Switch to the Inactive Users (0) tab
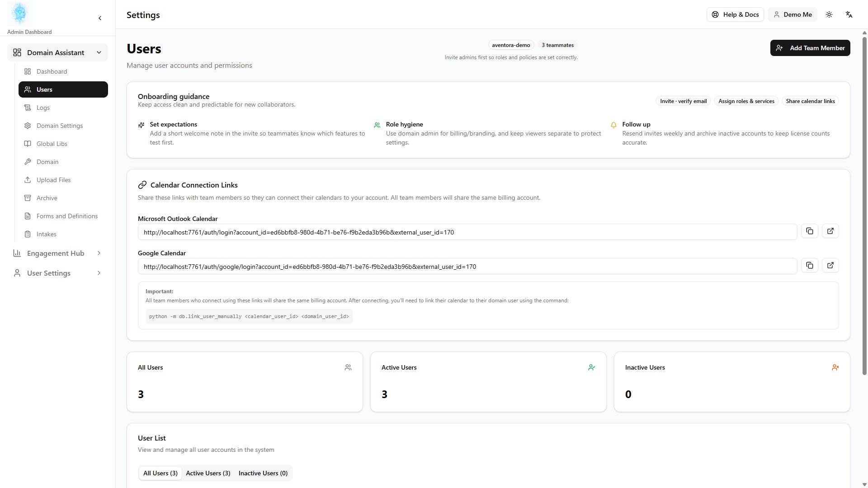This screenshot has height=488, width=868. coord(263,473)
